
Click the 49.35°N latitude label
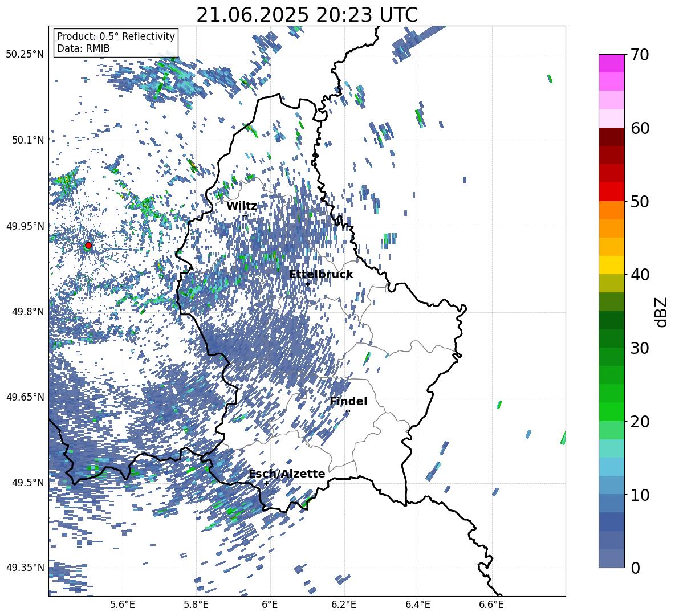click(25, 568)
